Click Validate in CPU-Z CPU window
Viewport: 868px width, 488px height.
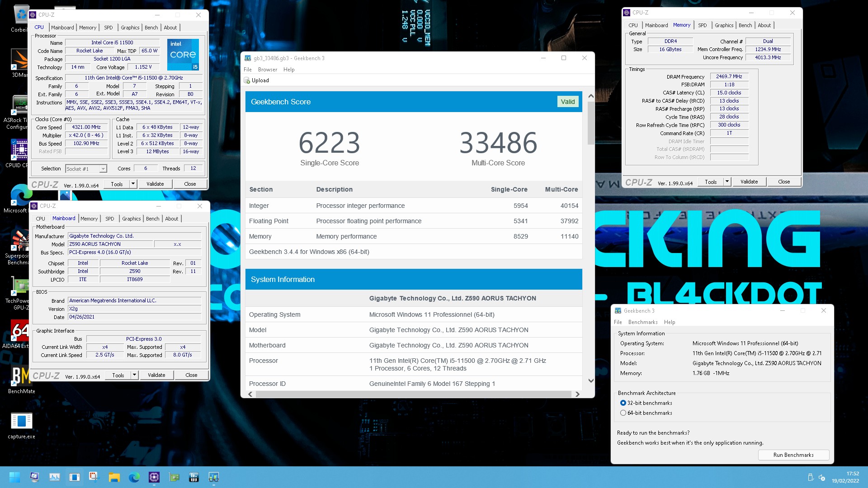(x=155, y=184)
